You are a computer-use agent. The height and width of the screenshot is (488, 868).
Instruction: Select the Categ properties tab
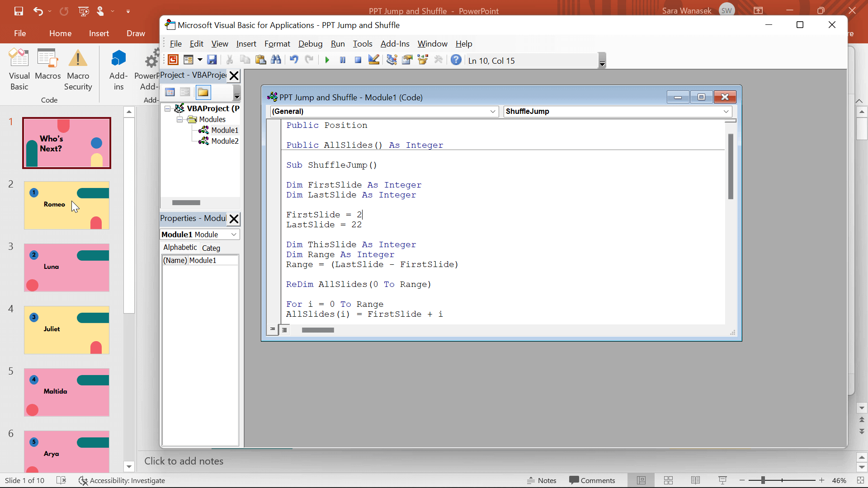[x=213, y=248]
